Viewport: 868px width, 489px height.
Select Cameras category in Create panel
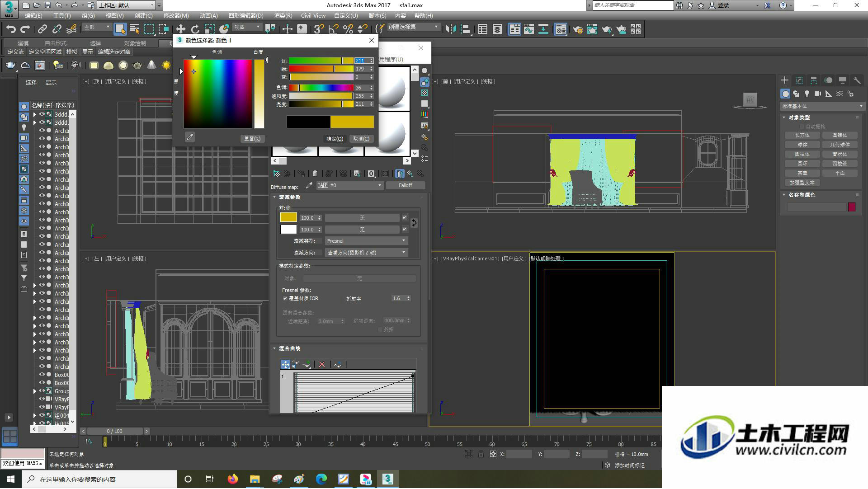tap(818, 94)
